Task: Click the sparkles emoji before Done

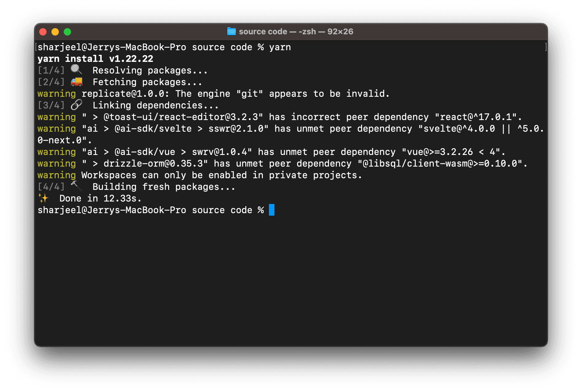Action: click(x=43, y=198)
